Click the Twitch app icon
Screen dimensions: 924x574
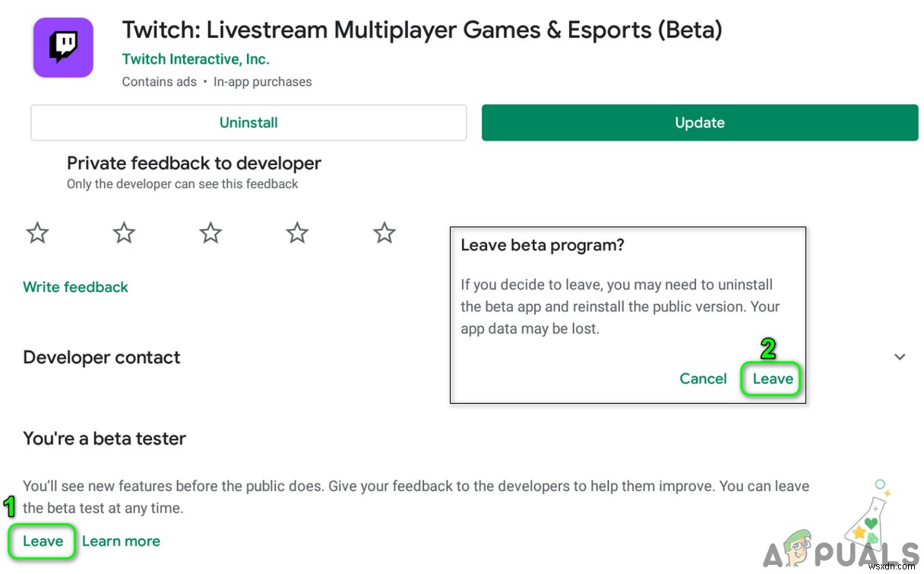point(62,47)
